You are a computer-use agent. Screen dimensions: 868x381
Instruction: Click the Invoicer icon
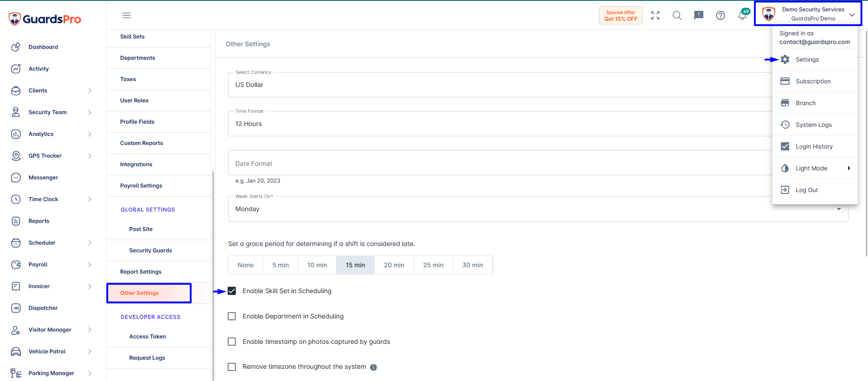coord(16,286)
